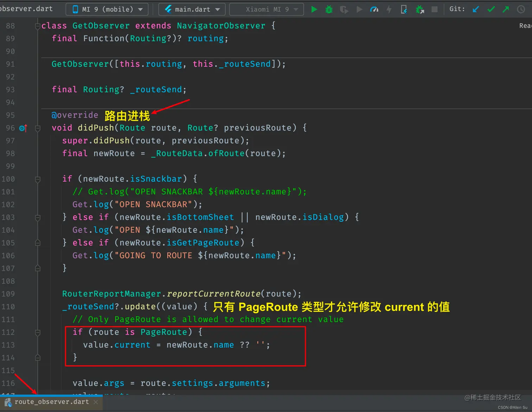The width and height of the screenshot is (532, 412).
Task: Click the isBottomSheet property on line 103
Action: [200, 217]
